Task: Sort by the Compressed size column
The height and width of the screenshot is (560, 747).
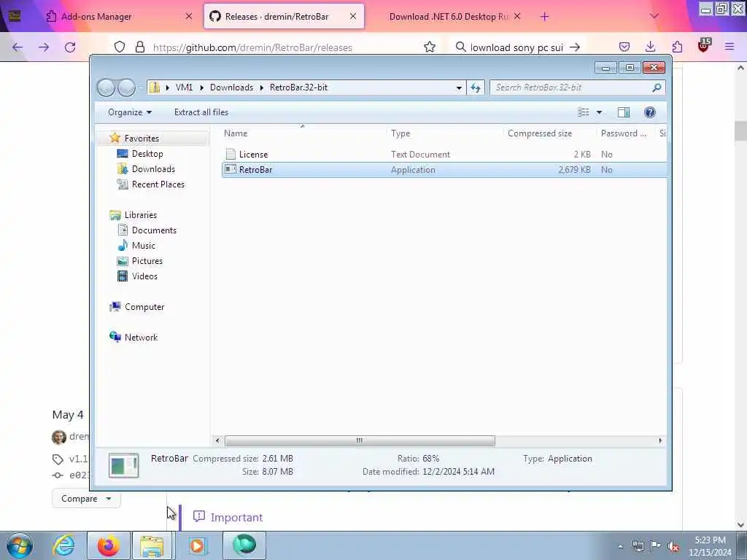Action: 550,133
